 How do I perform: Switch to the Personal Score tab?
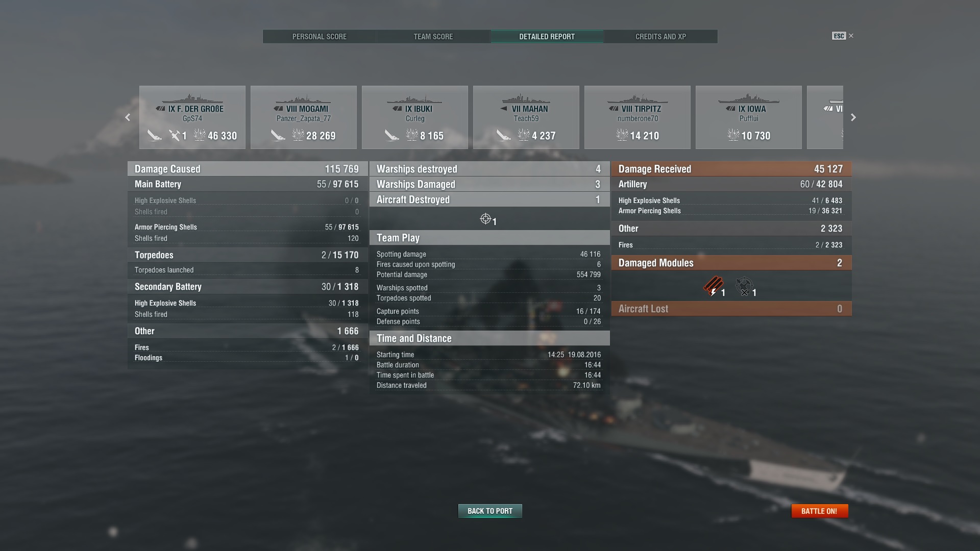(x=320, y=37)
